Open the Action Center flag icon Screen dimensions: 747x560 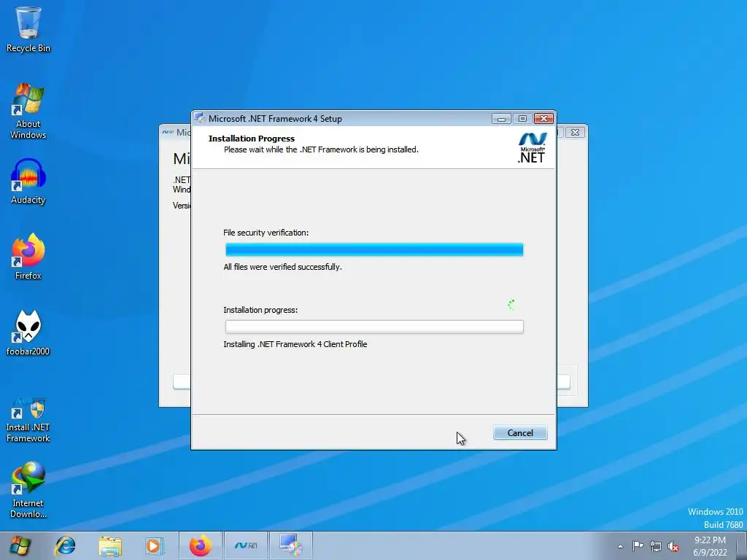click(x=638, y=546)
